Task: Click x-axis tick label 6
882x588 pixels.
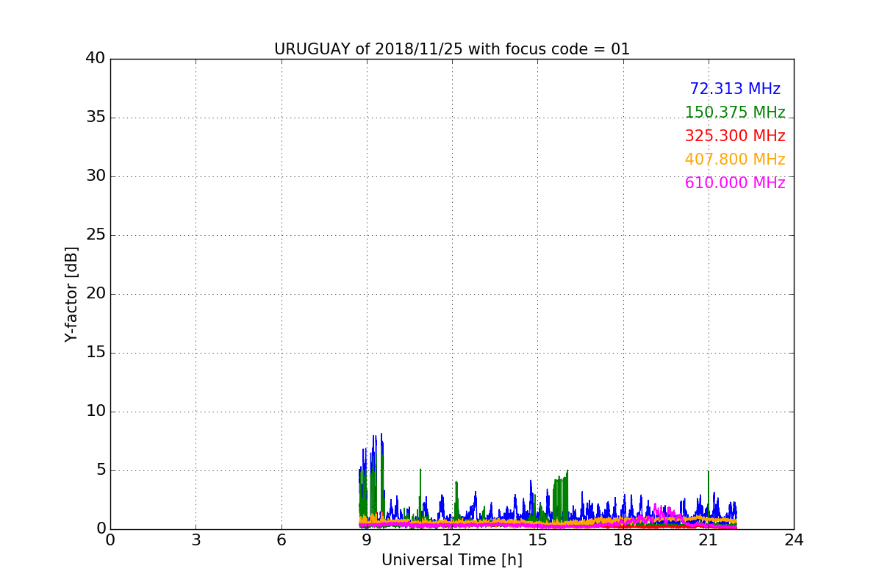Action: tap(281, 540)
